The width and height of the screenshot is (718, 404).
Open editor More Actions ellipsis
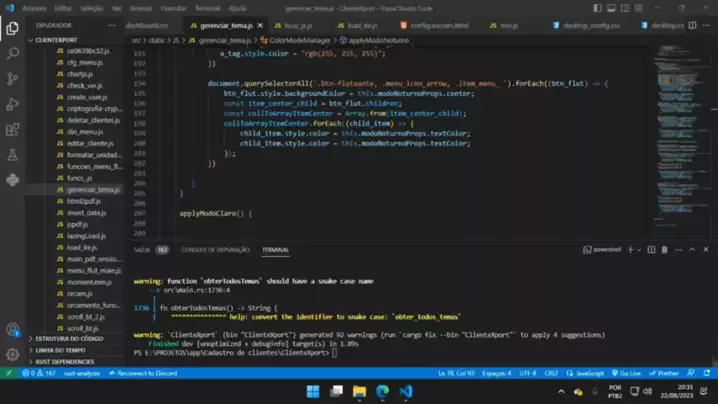pos(706,26)
